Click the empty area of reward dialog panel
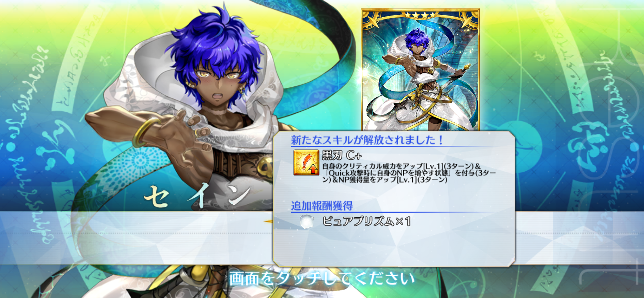This screenshot has height=298, width=644. coord(394,248)
